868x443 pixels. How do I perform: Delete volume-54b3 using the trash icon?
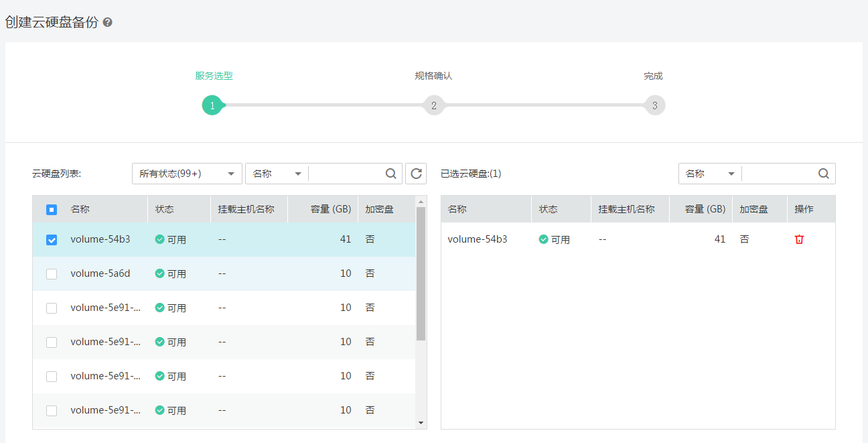coord(799,239)
